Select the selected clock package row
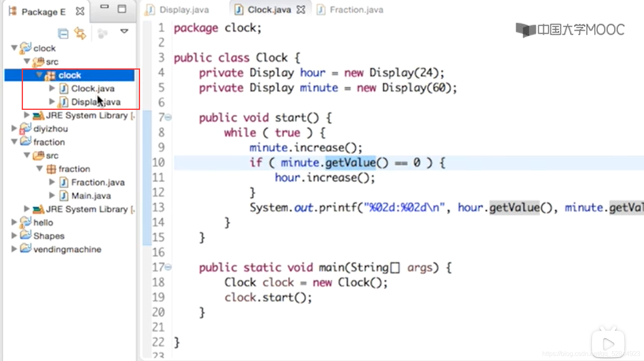The height and width of the screenshot is (361, 644). coord(70,75)
